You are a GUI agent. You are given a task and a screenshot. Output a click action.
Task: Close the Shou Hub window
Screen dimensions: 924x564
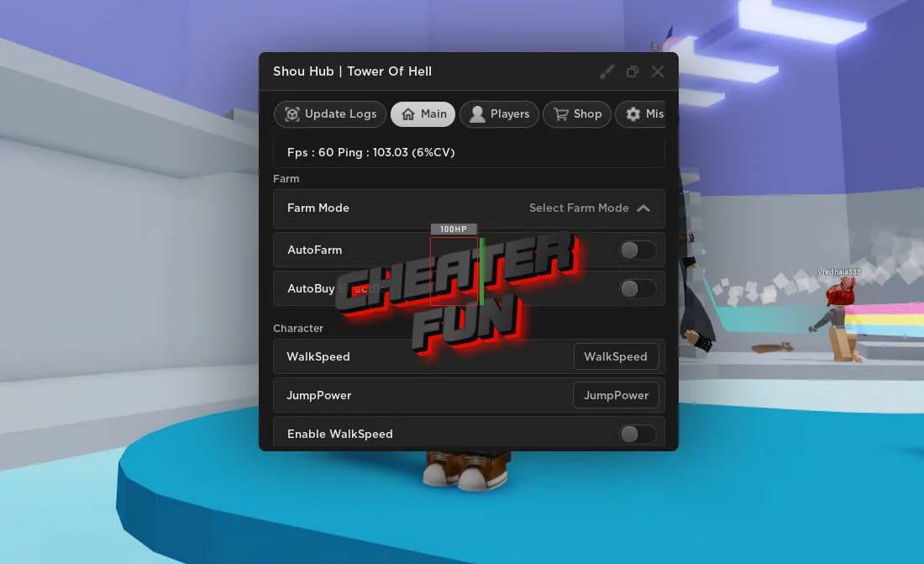coord(658,71)
